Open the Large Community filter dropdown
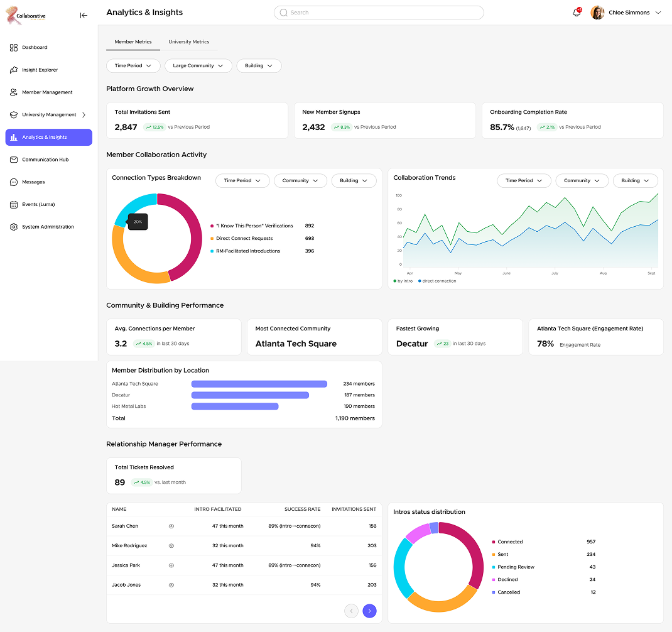 (198, 65)
